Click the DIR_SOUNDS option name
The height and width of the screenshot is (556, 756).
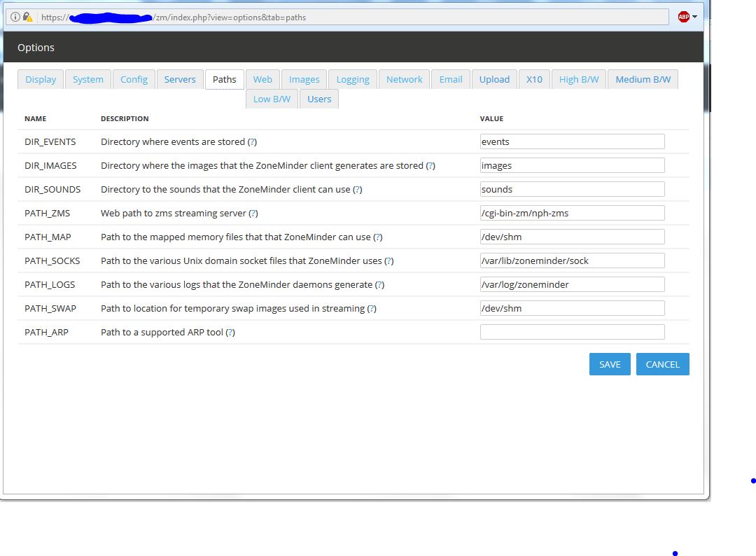click(x=52, y=190)
